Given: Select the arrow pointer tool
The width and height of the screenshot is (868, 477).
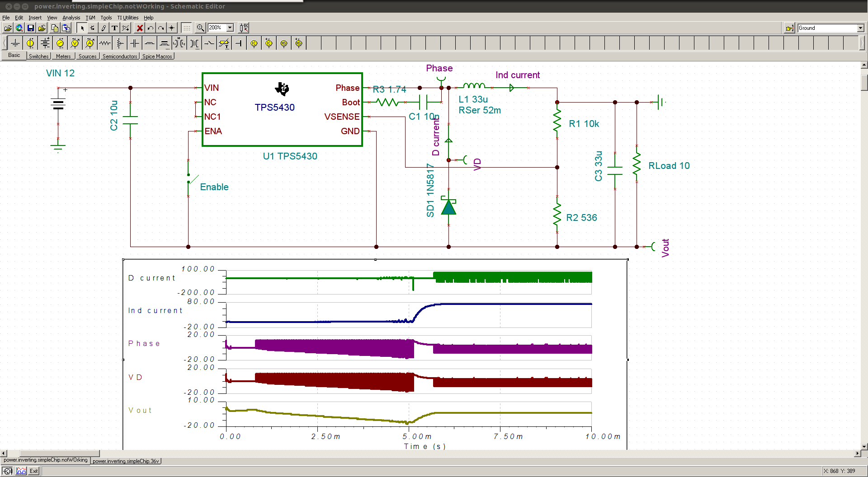Looking at the screenshot, I should [x=82, y=28].
